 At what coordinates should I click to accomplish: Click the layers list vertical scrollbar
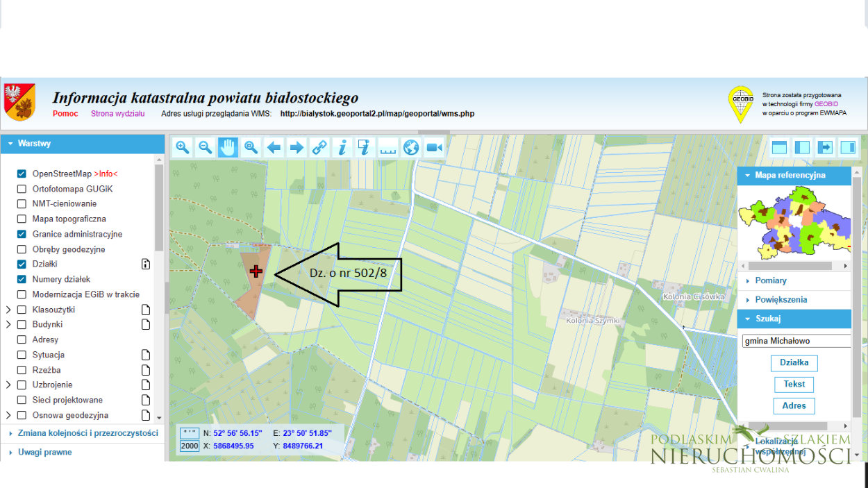(x=159, y=206)
